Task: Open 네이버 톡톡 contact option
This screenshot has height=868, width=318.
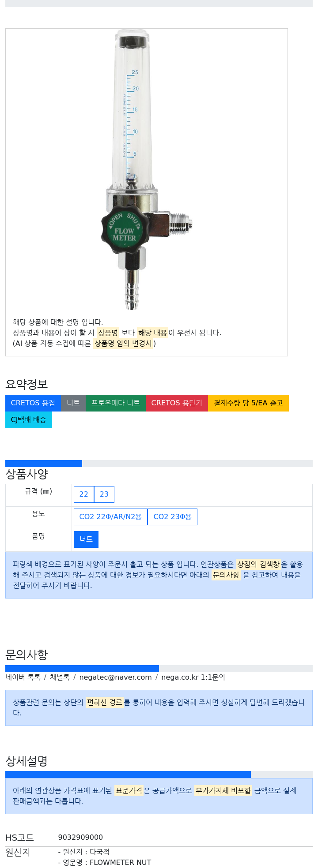Action: (x=23, y=677)
